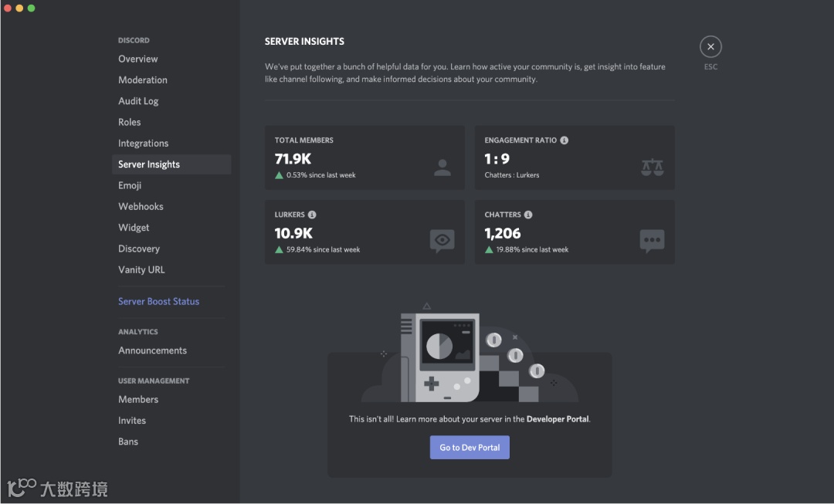
Task: Open Vanity URL settings
Action: point(141,269)
